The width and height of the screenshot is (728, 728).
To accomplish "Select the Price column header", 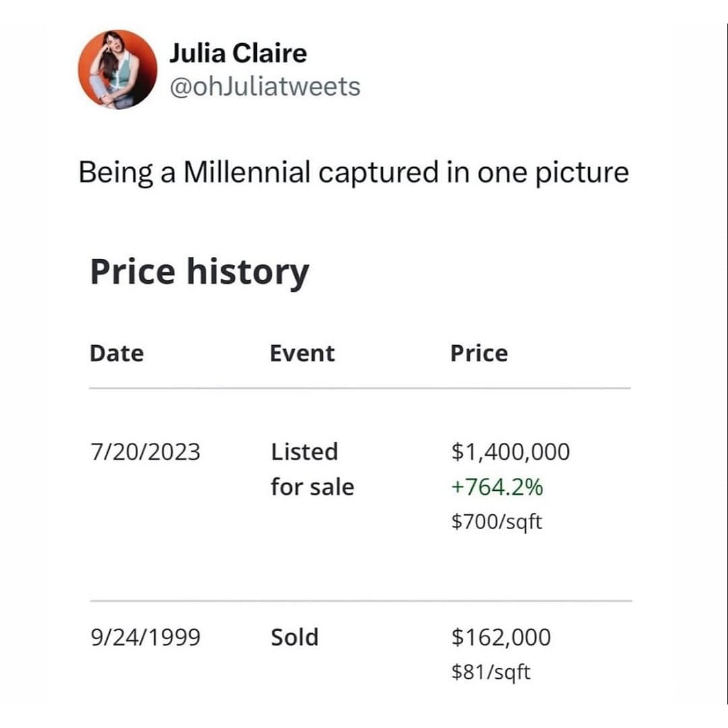I will tap(479, 353).
